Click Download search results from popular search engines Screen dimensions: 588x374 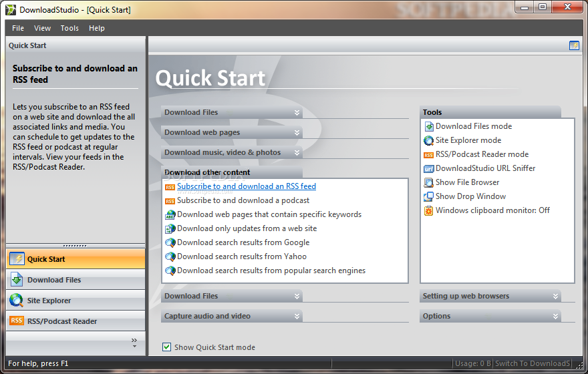point(271,270)
